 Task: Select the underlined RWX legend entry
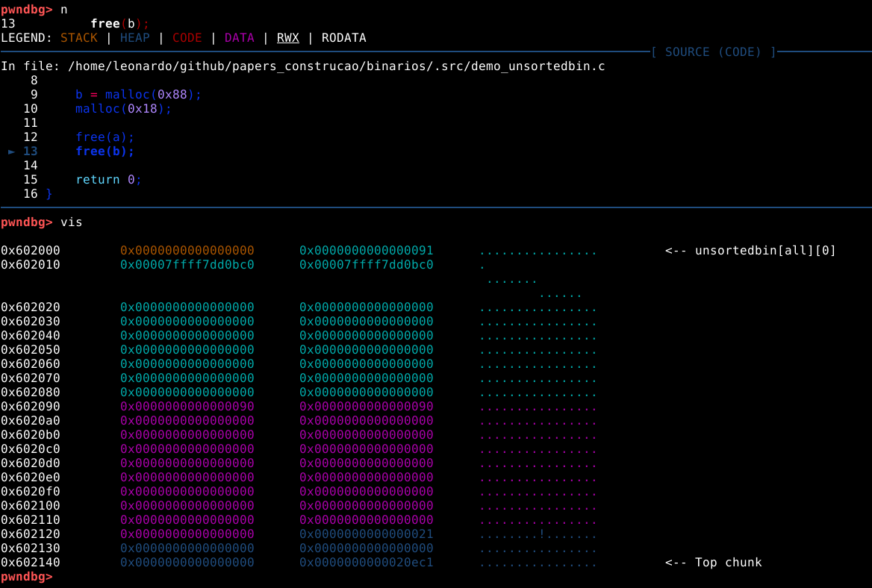(287, 37)
